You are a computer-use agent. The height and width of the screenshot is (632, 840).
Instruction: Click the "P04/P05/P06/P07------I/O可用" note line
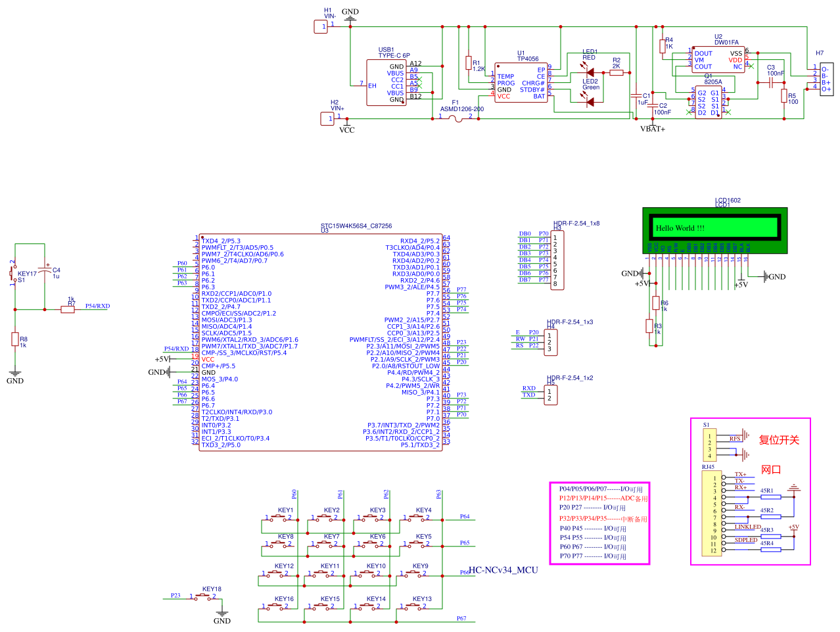tap(601, 489)
